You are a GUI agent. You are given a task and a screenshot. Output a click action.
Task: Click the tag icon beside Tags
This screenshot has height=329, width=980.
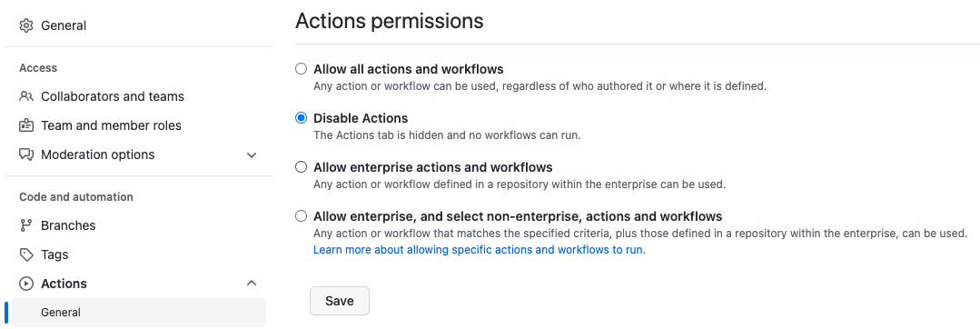pyautogui.click(x=26, y=254)
